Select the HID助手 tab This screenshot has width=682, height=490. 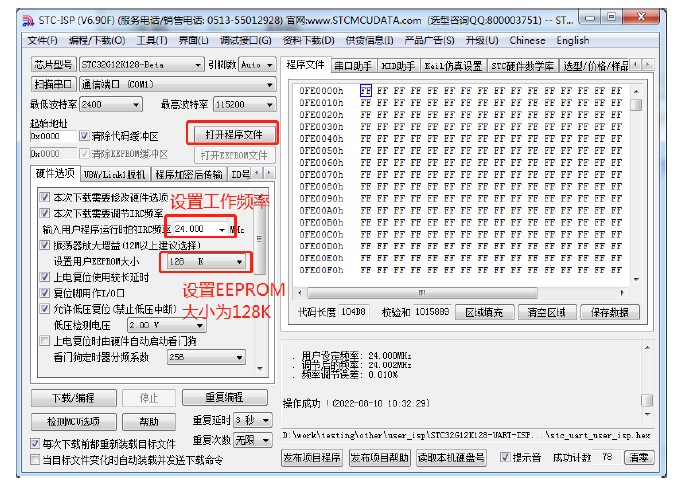click(398, 66)
